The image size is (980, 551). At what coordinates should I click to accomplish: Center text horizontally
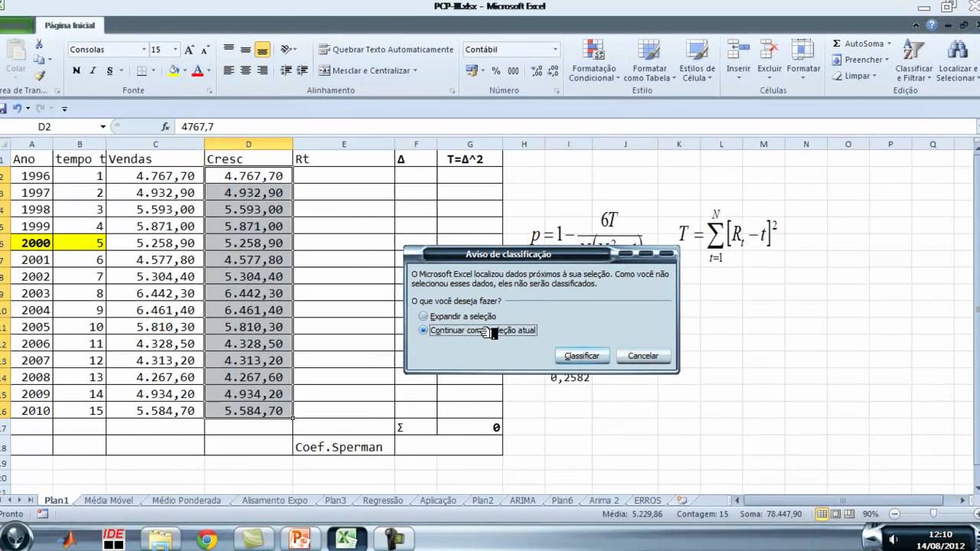click(x=245, y=70)
